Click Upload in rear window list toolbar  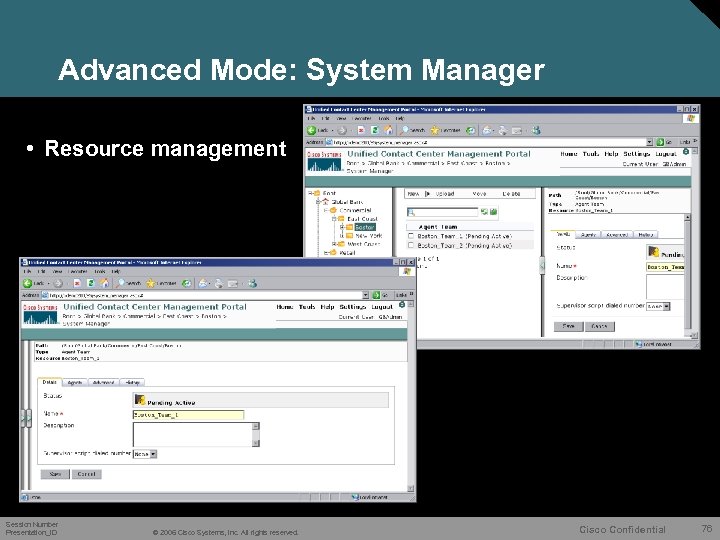(x=444, y=194)
